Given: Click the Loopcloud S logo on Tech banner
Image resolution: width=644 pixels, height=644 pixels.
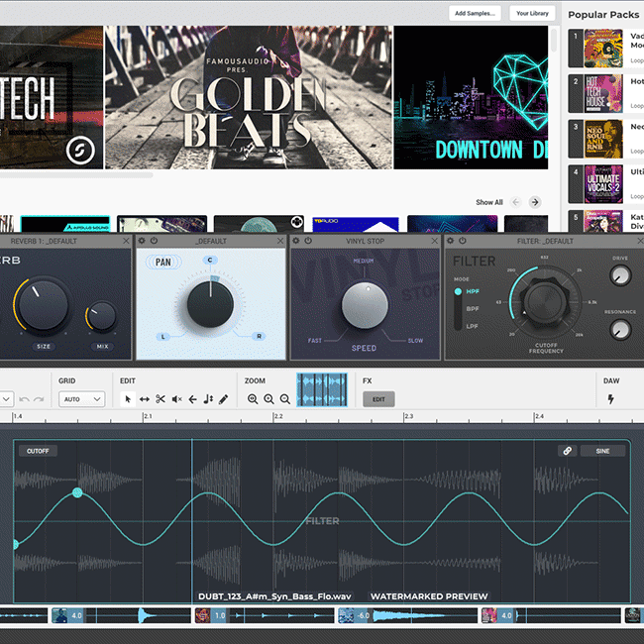Looking at the screenshot, I should click(80, 150).
